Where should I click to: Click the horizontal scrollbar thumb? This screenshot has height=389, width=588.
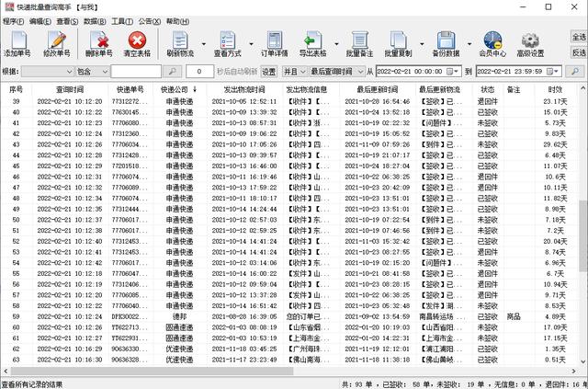[152, 371]
